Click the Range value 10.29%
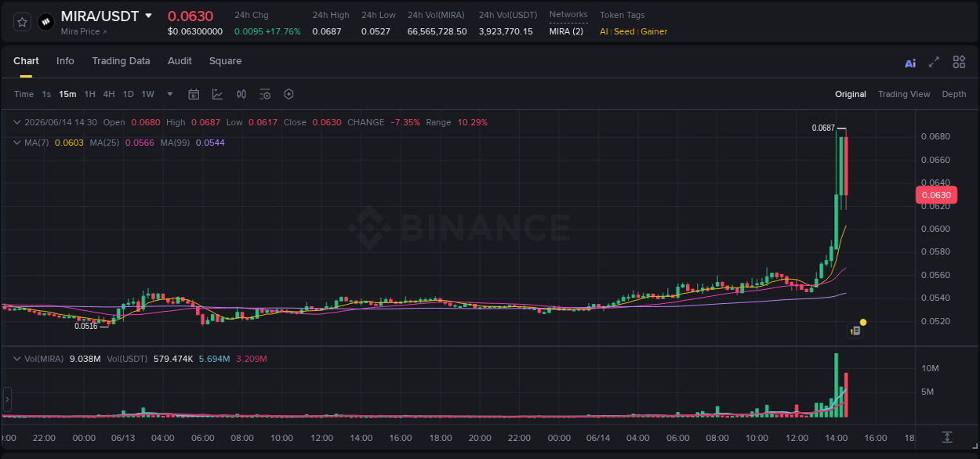Image resolution: width=980 pixels, height=459 pixels. tap(473, 122)
